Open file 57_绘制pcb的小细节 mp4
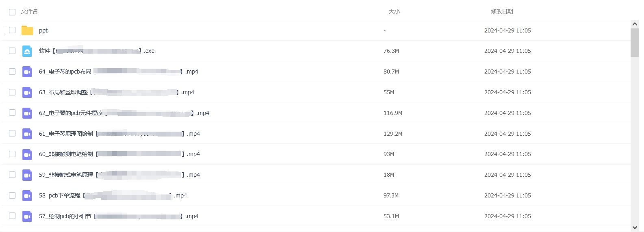Image resolution: width=644 pixels, height=232 pixels. click(119, 216)
